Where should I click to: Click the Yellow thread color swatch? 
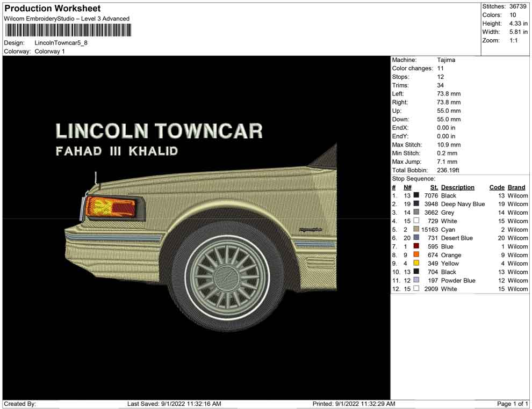[x=416, y=263]
